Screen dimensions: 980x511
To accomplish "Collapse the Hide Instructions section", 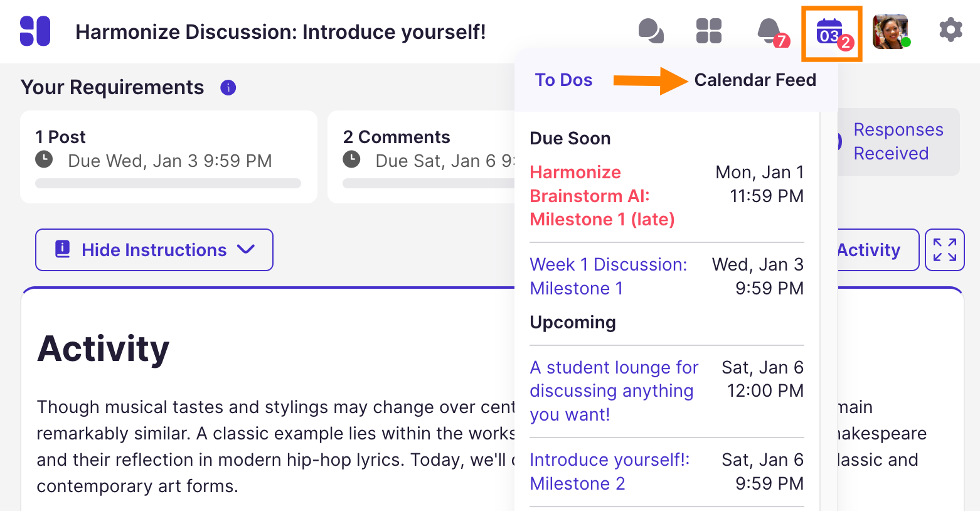I will [154, 249].
